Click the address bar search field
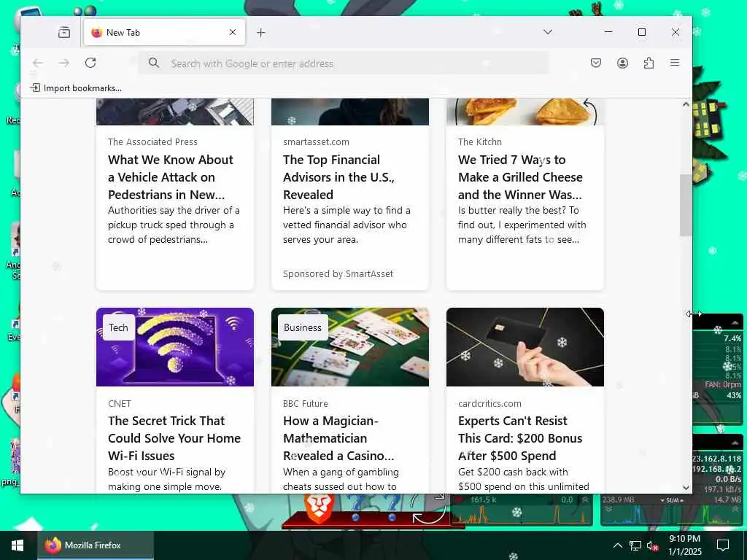747x560 pixels. pyautogui.click(x=343, y=63)
